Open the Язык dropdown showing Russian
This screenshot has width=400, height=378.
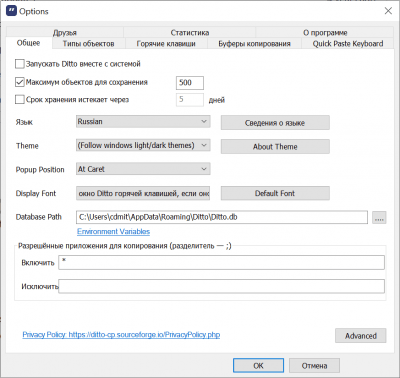pyautogui.click(x=143, y=122)
